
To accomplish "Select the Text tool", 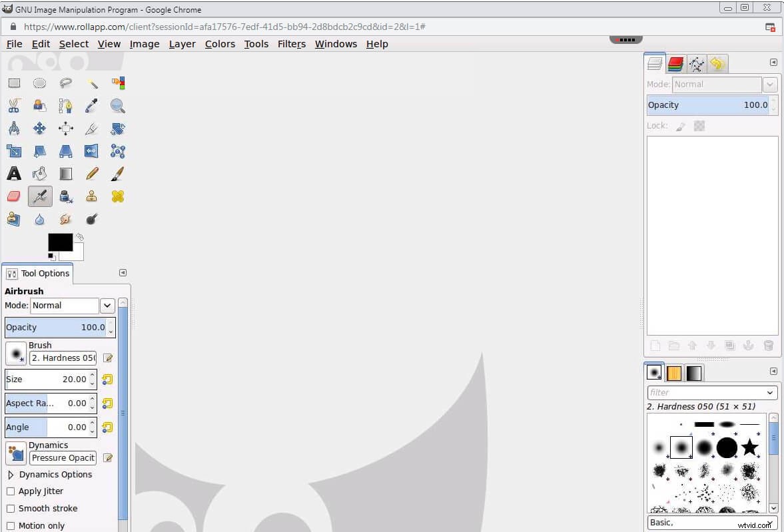I will pyautogui.click(x=14, y=174).
